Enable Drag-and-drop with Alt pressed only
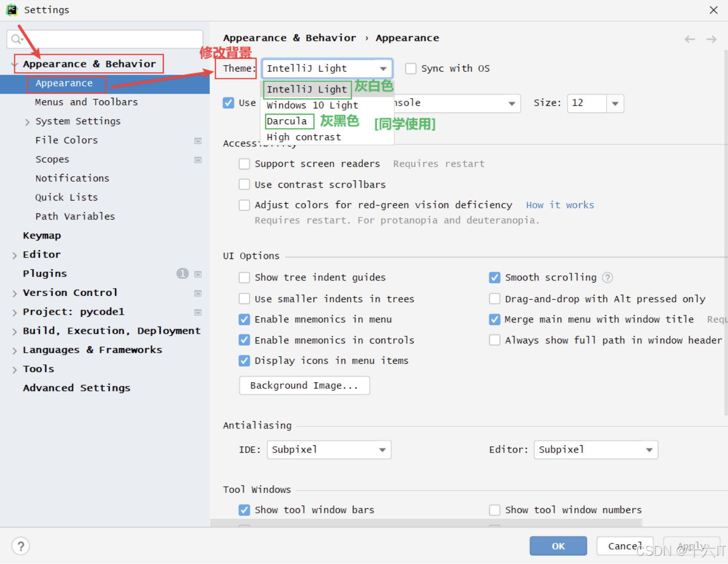This screenshot has width=728, height=564. coord(495,298)
